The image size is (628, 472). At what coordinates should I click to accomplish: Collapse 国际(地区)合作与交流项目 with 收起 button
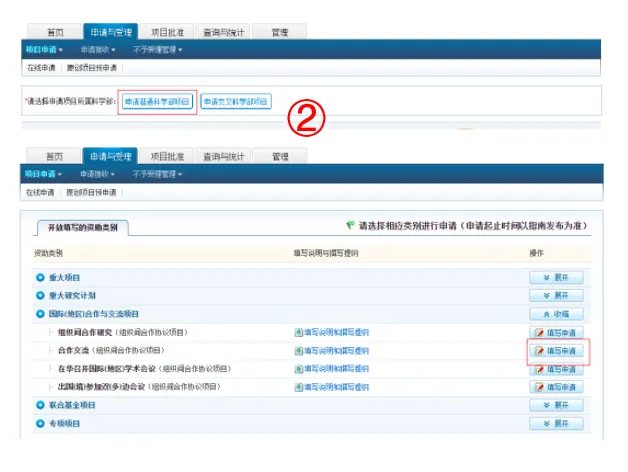coord(556,314)
